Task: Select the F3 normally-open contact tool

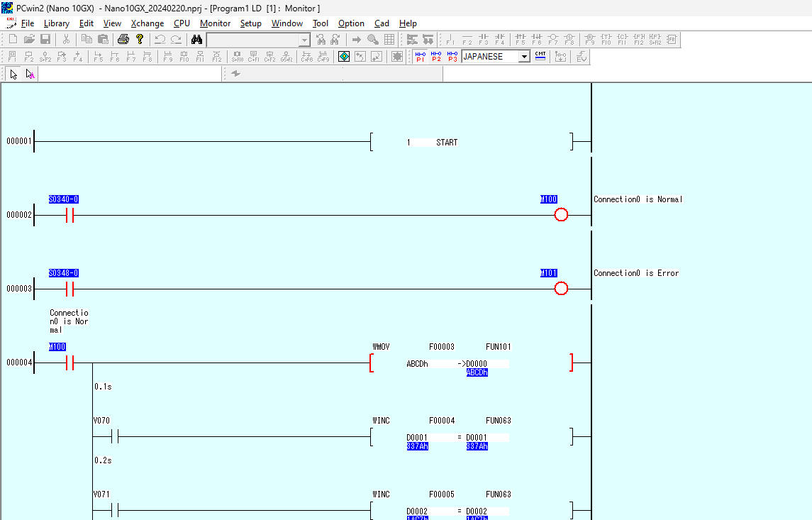Action: click(x=483, y=39)
